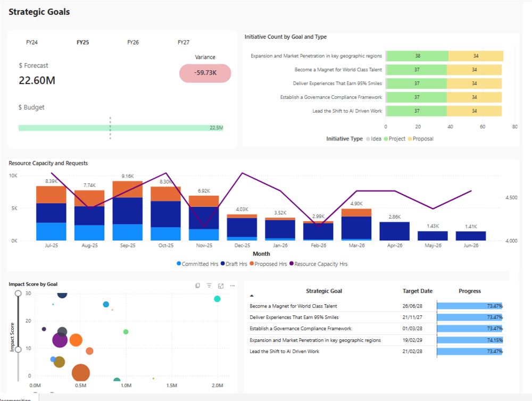
Task: Click the Idea legend marker
Action: pos(368,139)
